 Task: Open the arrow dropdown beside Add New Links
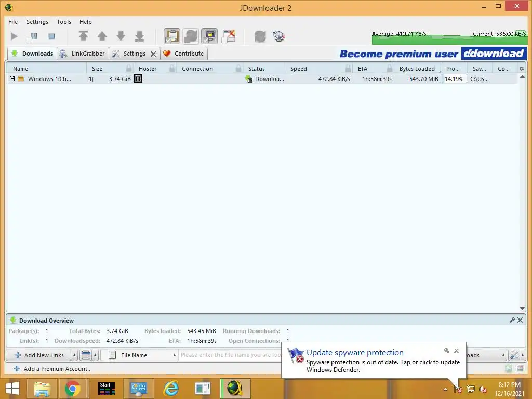click(74, 355)
